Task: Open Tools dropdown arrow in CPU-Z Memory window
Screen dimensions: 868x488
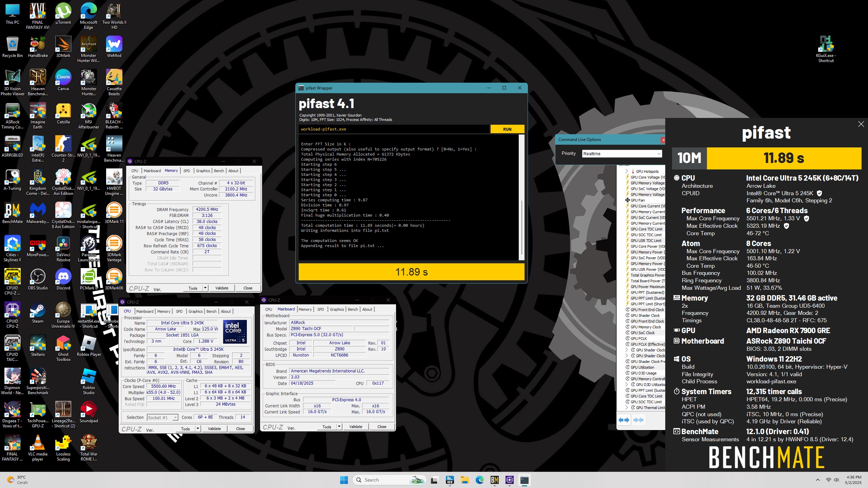Action: click(x=205, y=288)
